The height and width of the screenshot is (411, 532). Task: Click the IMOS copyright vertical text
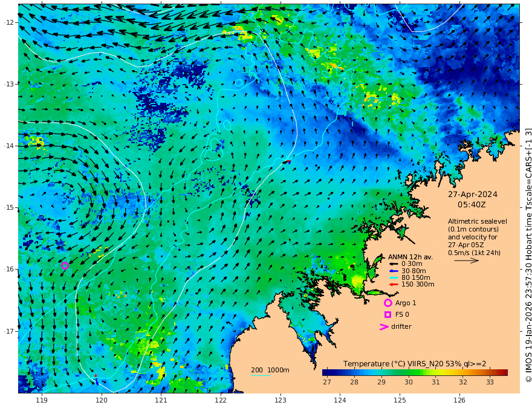tap(528, 255)
